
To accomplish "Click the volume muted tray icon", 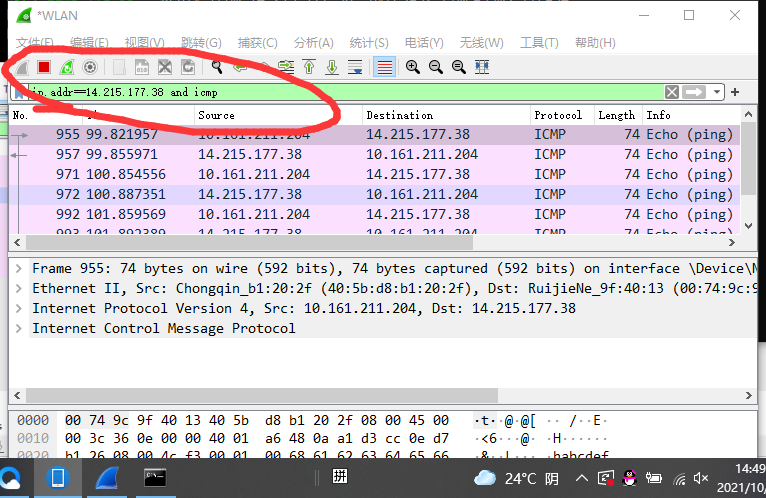I will (701, 478).
